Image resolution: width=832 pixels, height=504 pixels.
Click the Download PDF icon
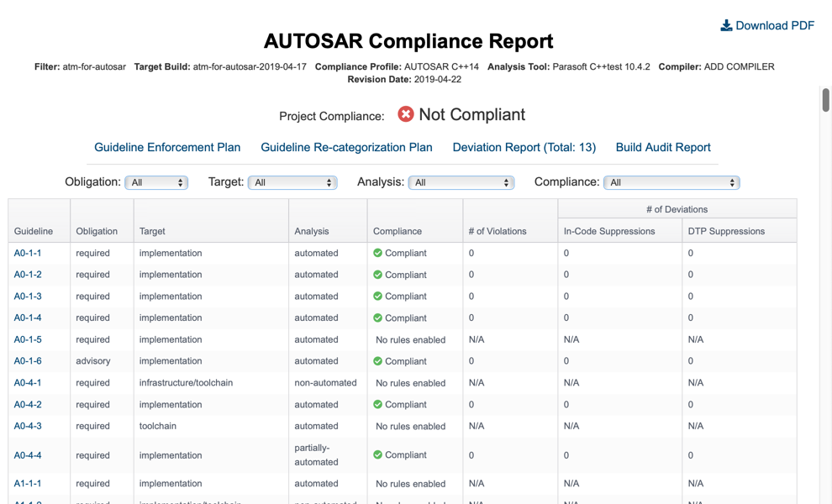pyautogui.click(x=726, y=25)
